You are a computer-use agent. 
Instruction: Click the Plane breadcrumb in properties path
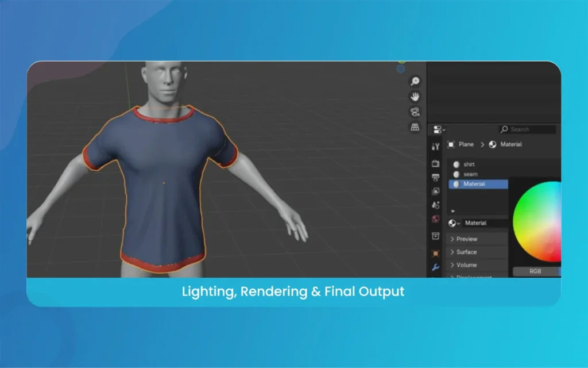point(466,144)
